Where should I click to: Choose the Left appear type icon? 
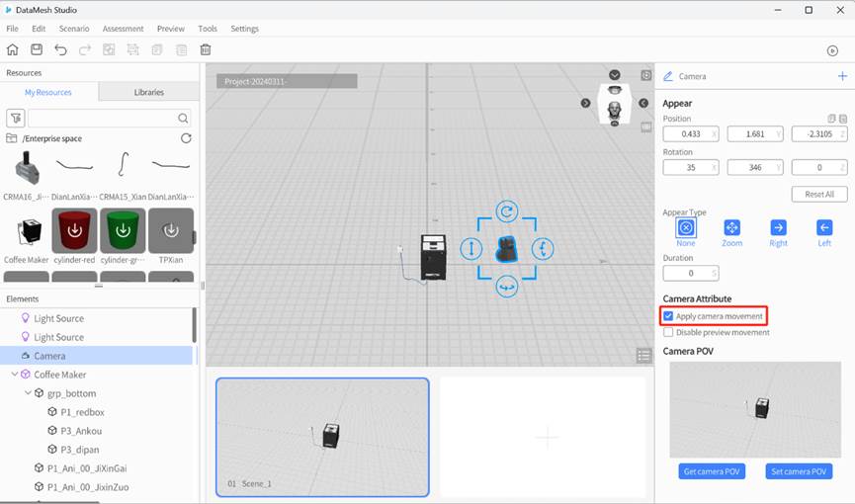click(x=824, y=227)
